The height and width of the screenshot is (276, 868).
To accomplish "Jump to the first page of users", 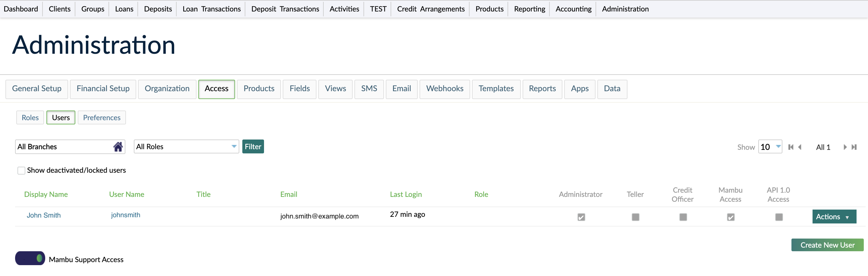I will (x=791, y=147).
